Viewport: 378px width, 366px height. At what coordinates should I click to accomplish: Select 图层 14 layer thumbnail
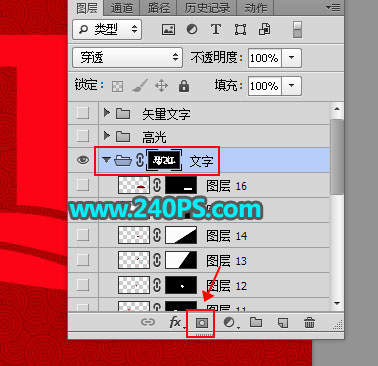point(134,235)
